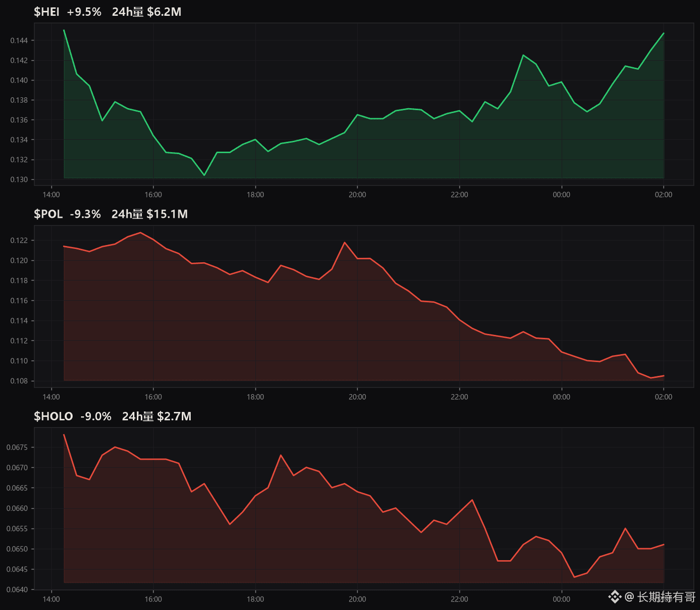Click the 0.116 price axis label
This screenshot has width=700, height=610.
[x=19, y=301]
